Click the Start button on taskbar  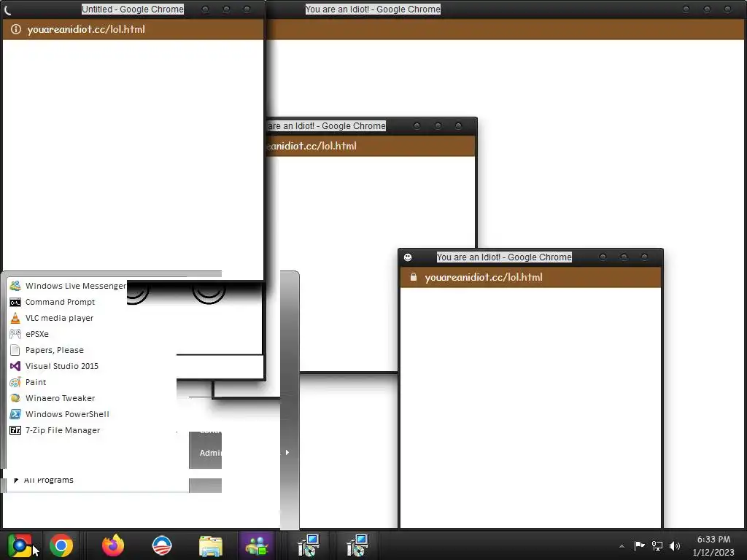pos(20,545)
